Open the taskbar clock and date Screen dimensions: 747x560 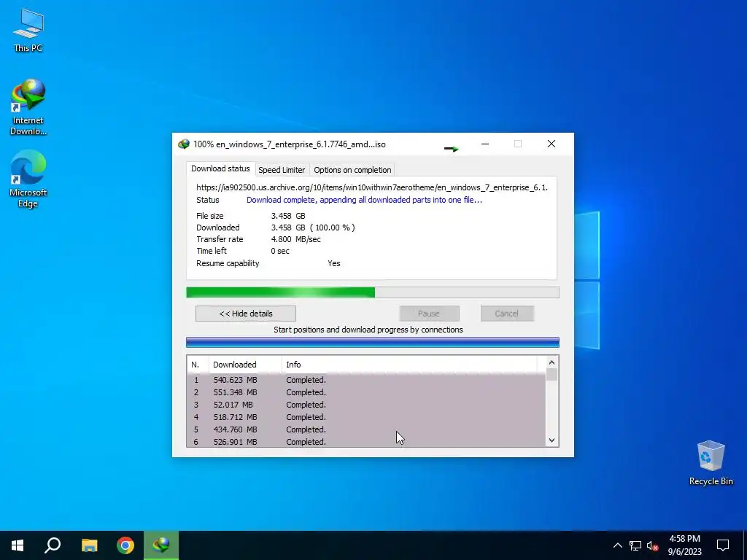tap(684, 545)
